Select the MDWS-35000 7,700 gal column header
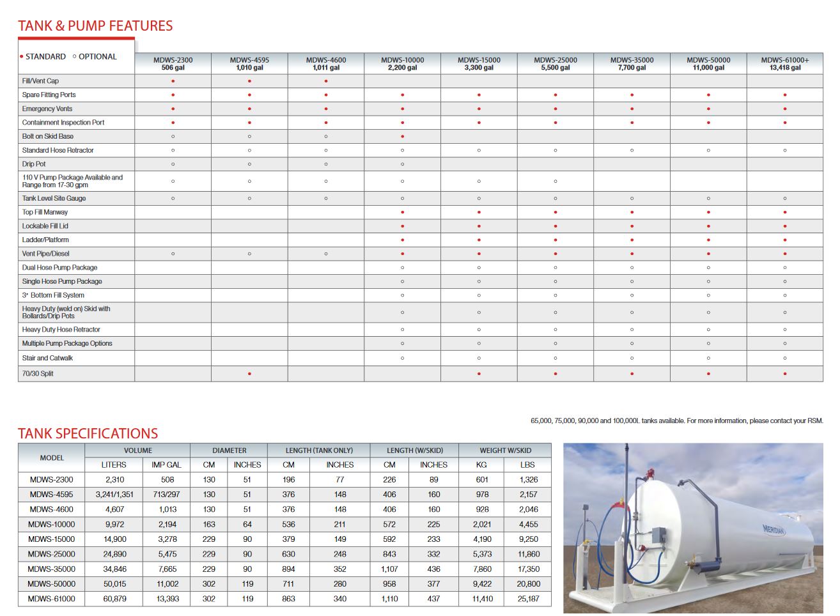Screen dimensions: 840x616 coord(632,64)
